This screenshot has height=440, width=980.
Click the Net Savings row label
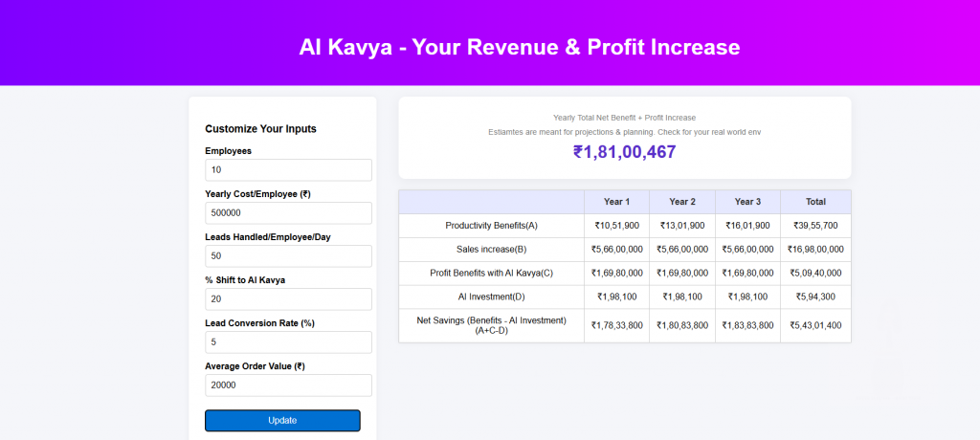491,325
